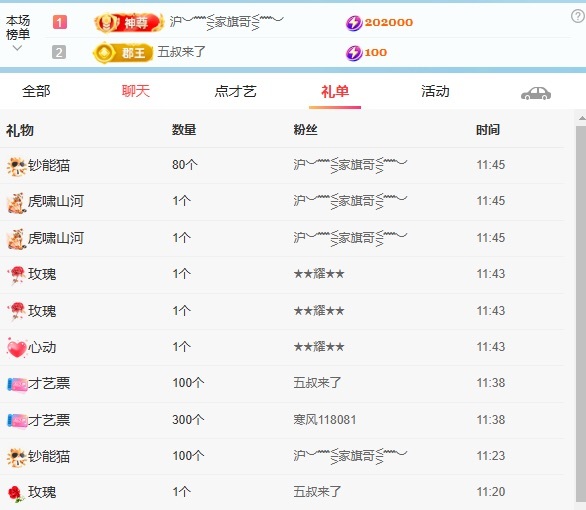Screen dimensions: 586x510
Task: Open the 点才艺 tab
Action: point(235,91)
